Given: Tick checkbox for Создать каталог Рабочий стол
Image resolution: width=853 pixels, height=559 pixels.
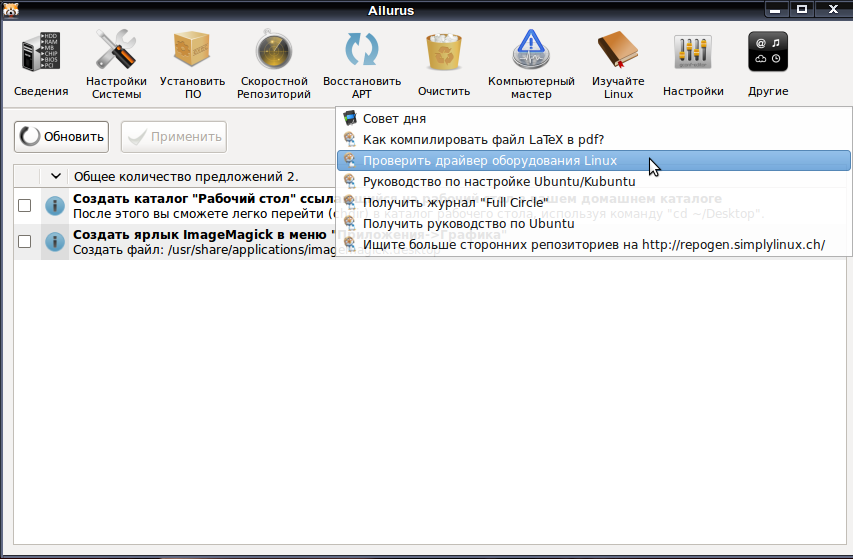Looking at the screenshot, I should tap(24, 206).
